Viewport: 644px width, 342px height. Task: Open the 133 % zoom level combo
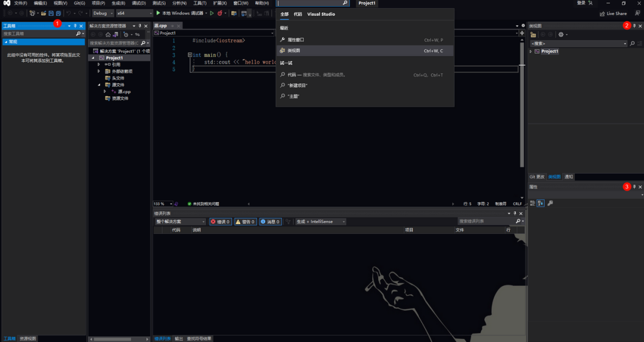[163, 204]
